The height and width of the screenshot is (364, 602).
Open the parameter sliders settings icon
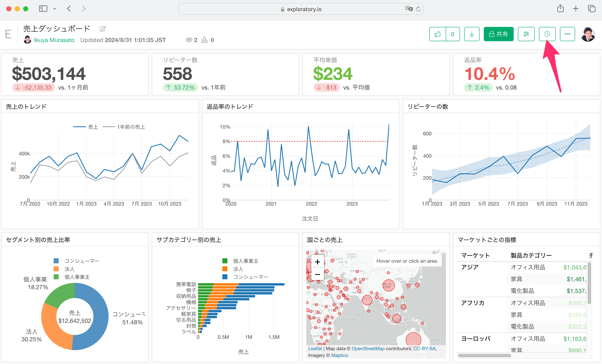(x=526, y=34)
